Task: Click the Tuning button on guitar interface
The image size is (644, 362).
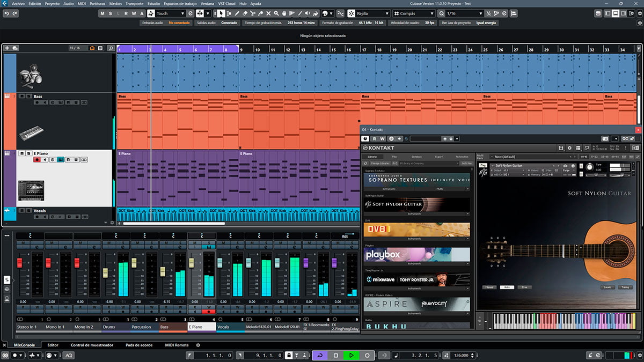Action: click(x=625, y=287)
